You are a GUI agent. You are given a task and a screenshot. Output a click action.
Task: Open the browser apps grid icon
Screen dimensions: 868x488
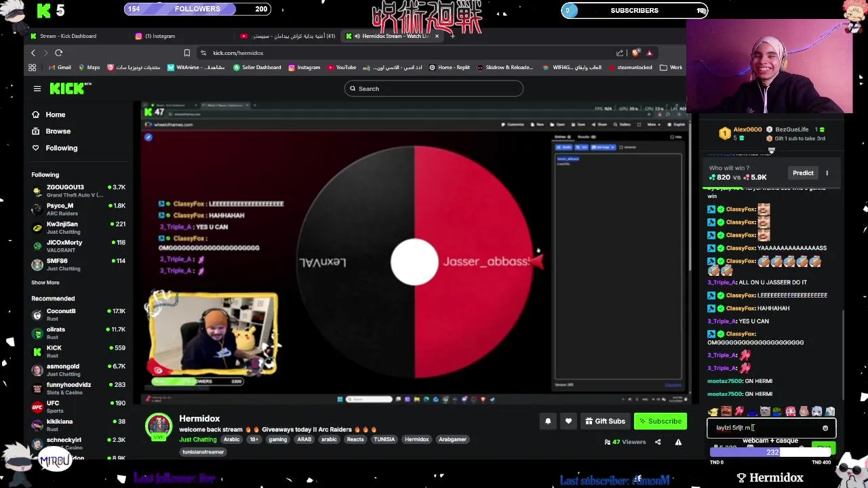(32, 67)
